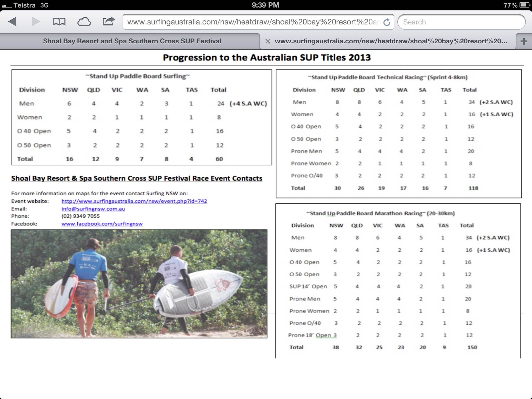Select the surfingaustralia.com heatdraw tab
This screenshot has width=532, height=399.
click(x=391, y=41)
